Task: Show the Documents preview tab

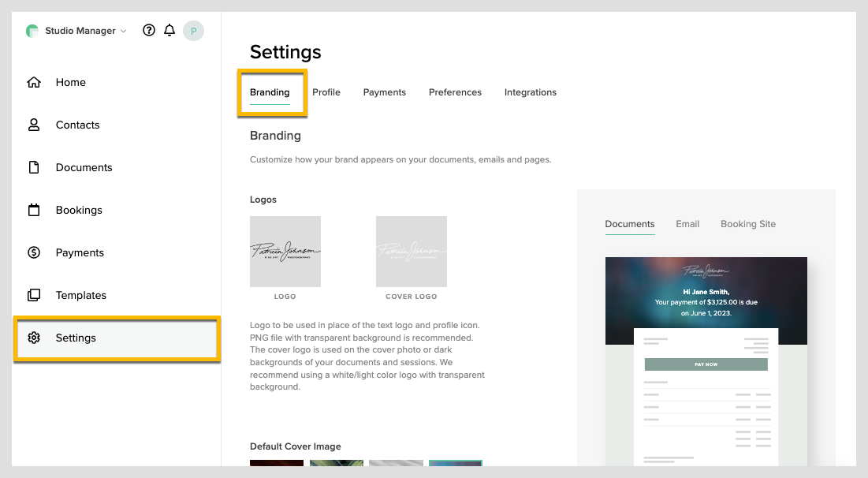Action: click(x=630, y=224)
